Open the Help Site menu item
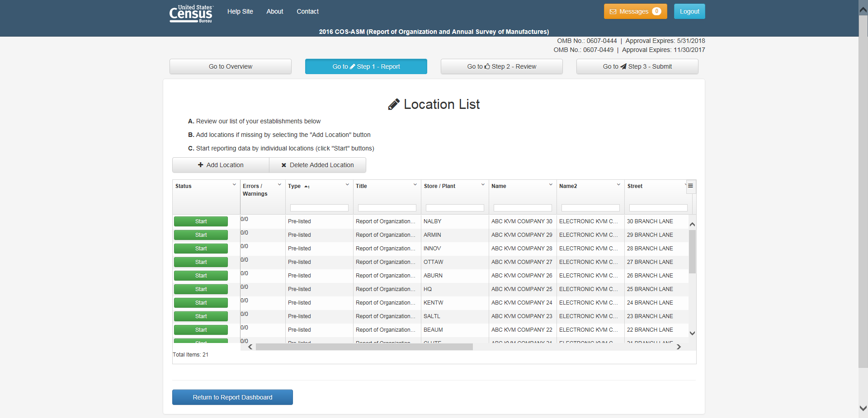868x418 pixels. coord(240,12)
